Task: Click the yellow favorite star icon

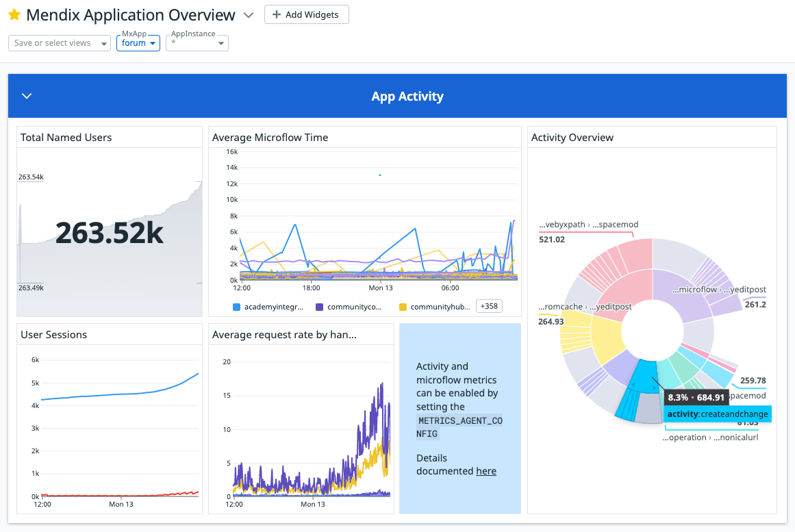Action: pos(14,14)
